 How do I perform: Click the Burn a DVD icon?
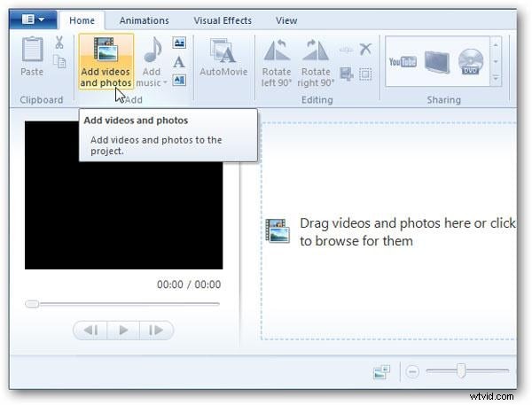coord(471,62)
